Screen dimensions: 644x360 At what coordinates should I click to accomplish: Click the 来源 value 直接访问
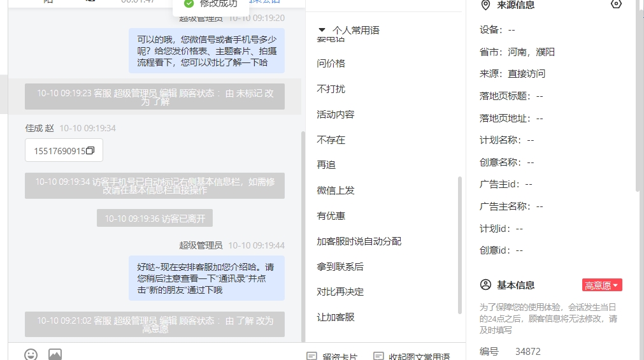pyautogui.click(x=527, y=74)
